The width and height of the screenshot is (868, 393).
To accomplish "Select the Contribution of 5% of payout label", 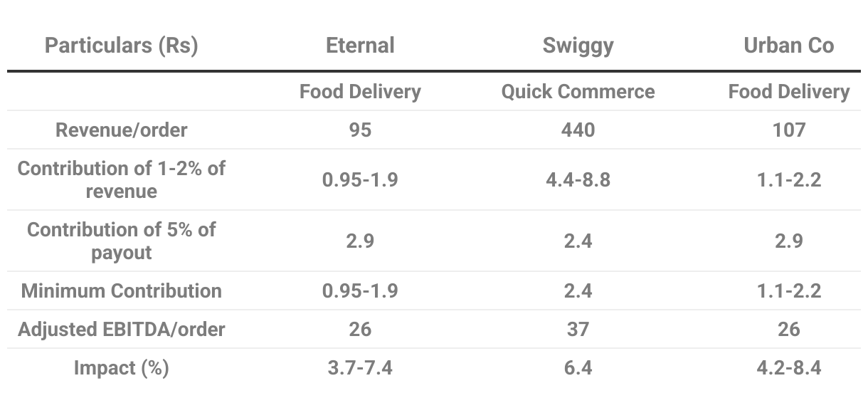I will point(121,241).
